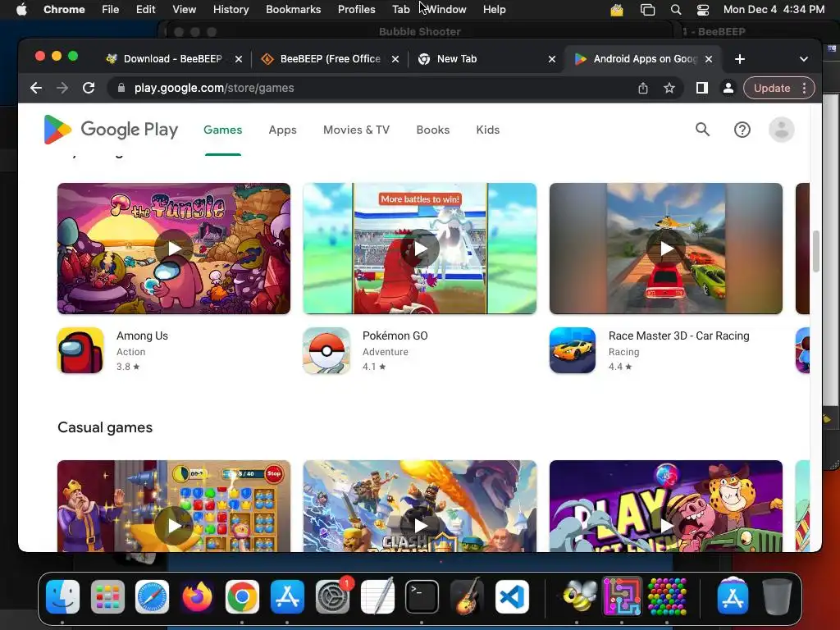Image resolution: width=840 pixels, height=630 pixels.
Task: Launch Firefox from the Dock
Action: point(197,596)
